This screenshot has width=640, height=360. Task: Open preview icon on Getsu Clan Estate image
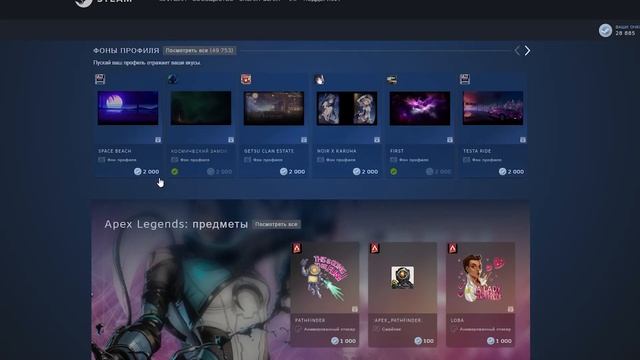click(x=304, y=140)
